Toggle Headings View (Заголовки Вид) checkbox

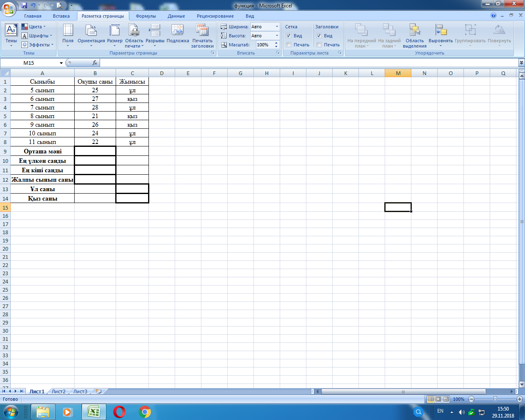click(319, 36)
